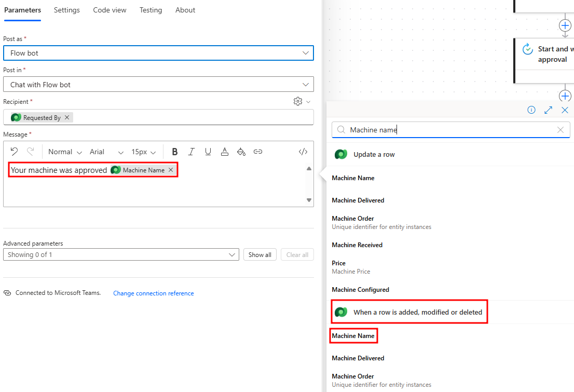The width and height of the screenshot is (574, 392).
Task: Select Price Machine Price dynamic content
Action: coord(351,267)
